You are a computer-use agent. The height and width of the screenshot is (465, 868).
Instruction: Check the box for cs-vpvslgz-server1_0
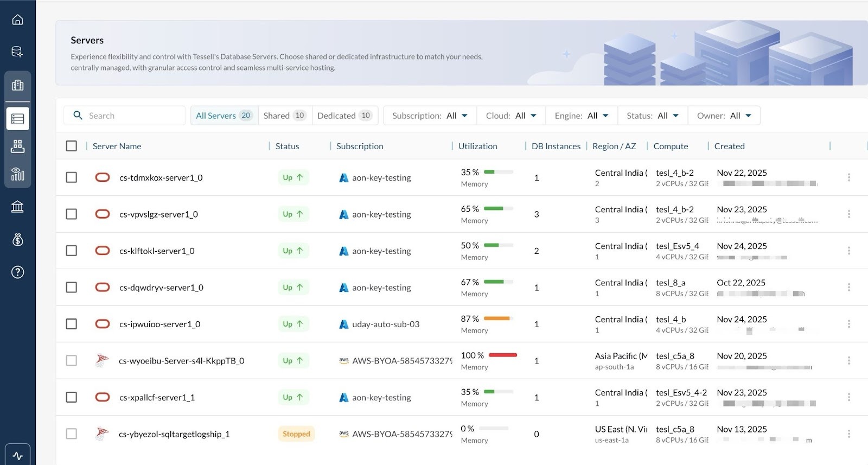tap(71, 214)
